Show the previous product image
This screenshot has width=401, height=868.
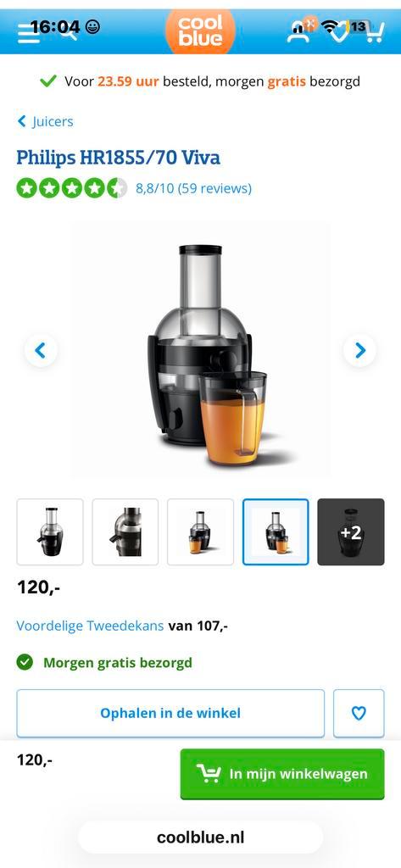[41, 350]
